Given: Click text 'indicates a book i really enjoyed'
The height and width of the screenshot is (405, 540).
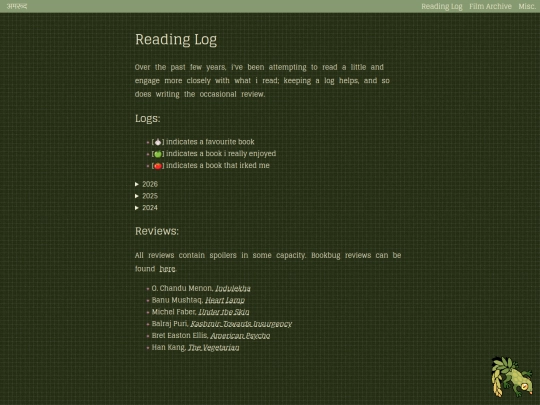Looking at the screenshot, I should click(221, 154).
